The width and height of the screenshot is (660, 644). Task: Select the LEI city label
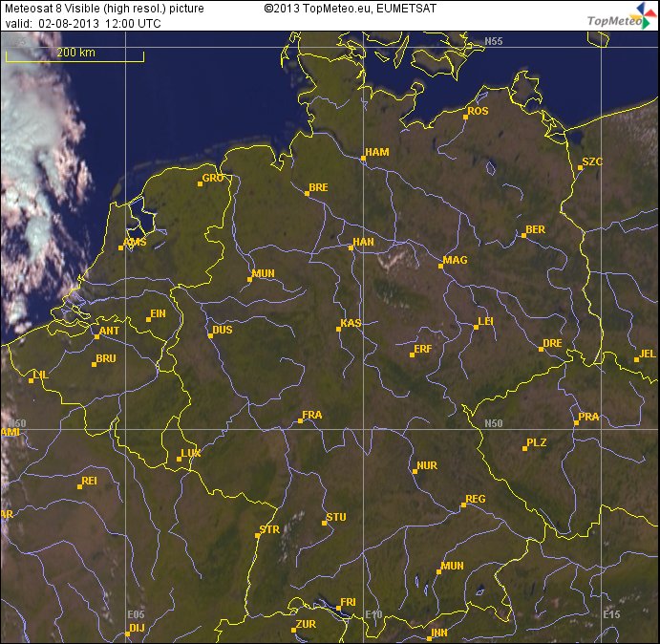coord(486,322)
